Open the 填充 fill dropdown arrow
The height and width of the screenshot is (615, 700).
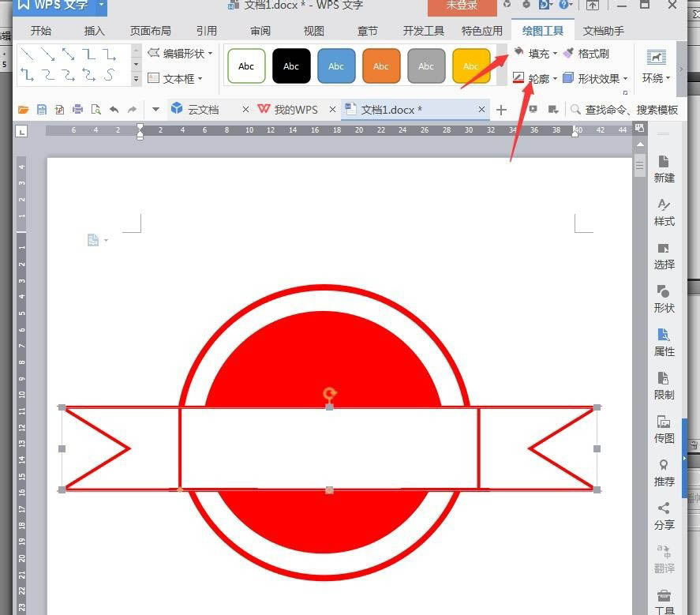click(556, 53)
